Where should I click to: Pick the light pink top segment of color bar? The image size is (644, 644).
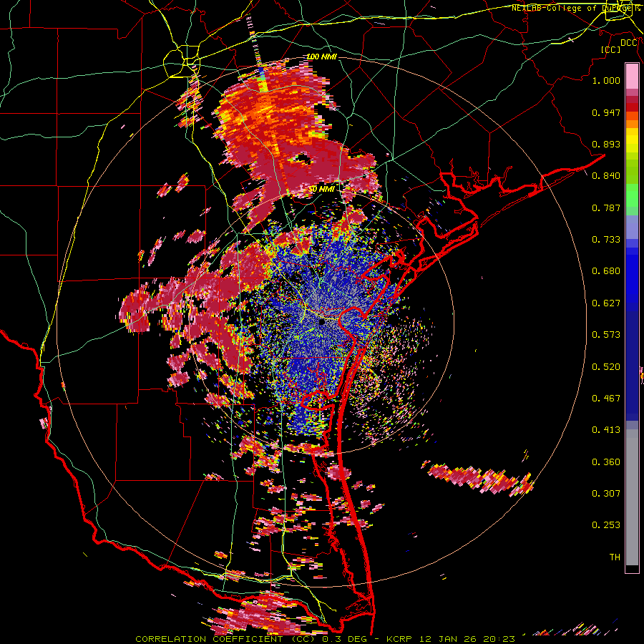coord(632,77)
